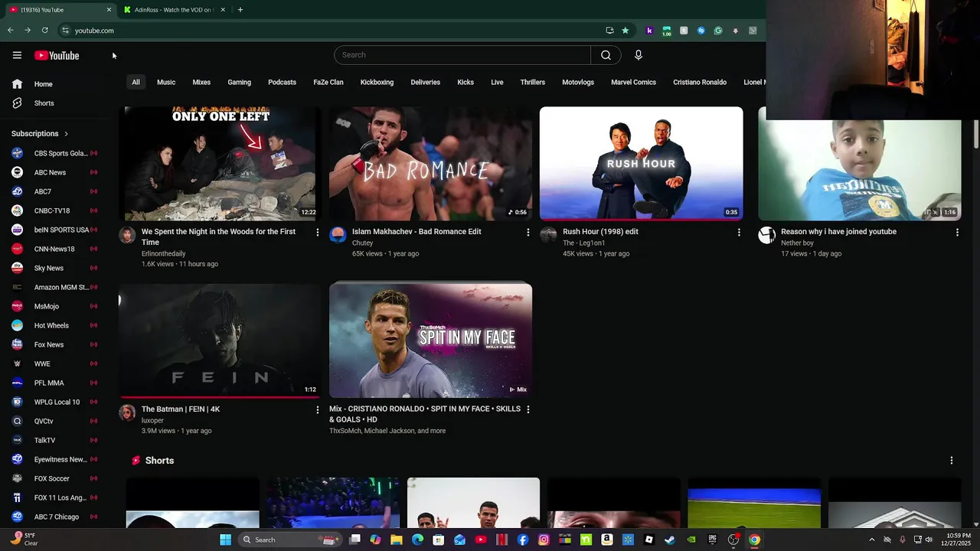Expand the Subscriptions section chevron
This screenshot has width=980, height=551.
pos(66,134)
